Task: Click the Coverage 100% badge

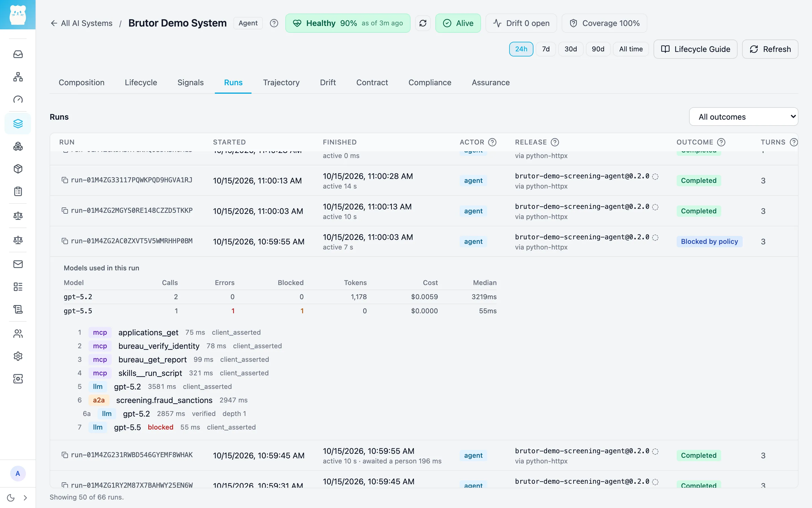Action: point(604,23)
